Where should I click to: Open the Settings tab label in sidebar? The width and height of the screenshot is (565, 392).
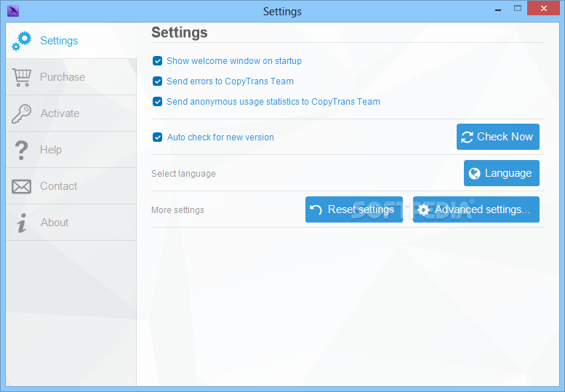pos(59,41)
